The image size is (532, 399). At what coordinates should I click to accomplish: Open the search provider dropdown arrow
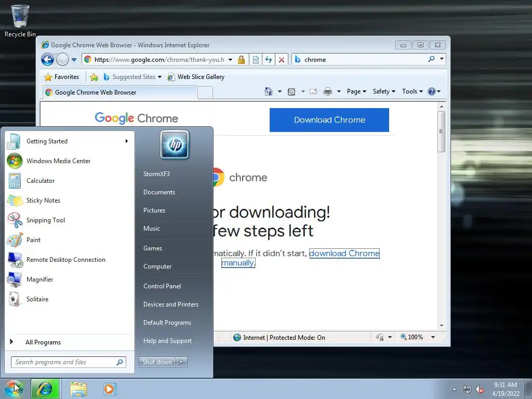[x=442, y=59]
